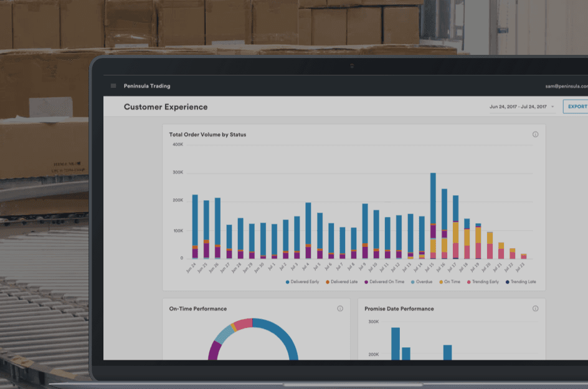Screen dimensions: 588x389
Task: Open the sam@peninsula account menu
Action: tap(565, 86)
